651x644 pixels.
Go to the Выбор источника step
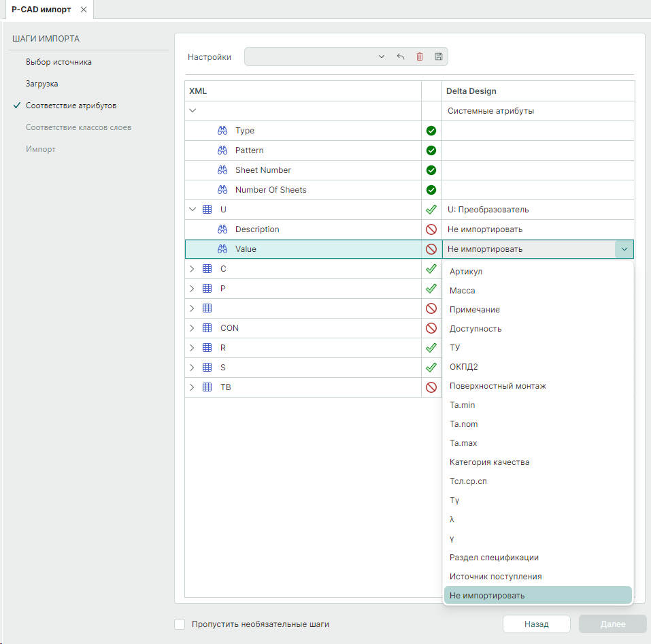59,62
